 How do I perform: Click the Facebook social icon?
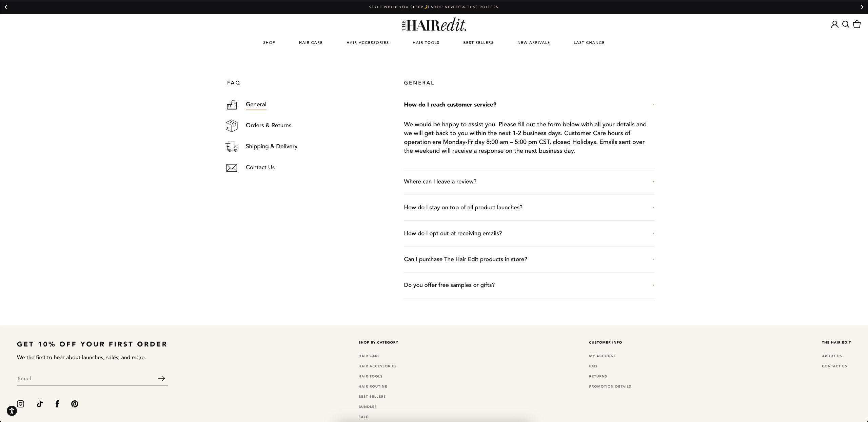pyautogui.click(x=57, y=404)
